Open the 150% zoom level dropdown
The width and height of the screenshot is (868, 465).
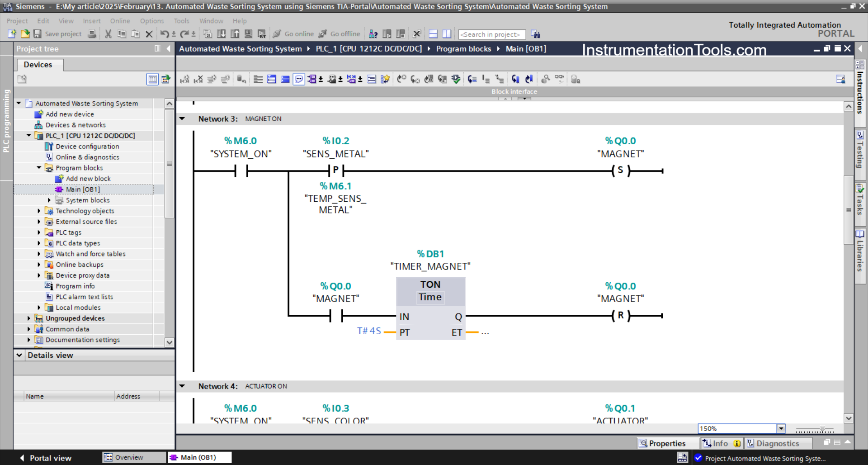[781, 428]
